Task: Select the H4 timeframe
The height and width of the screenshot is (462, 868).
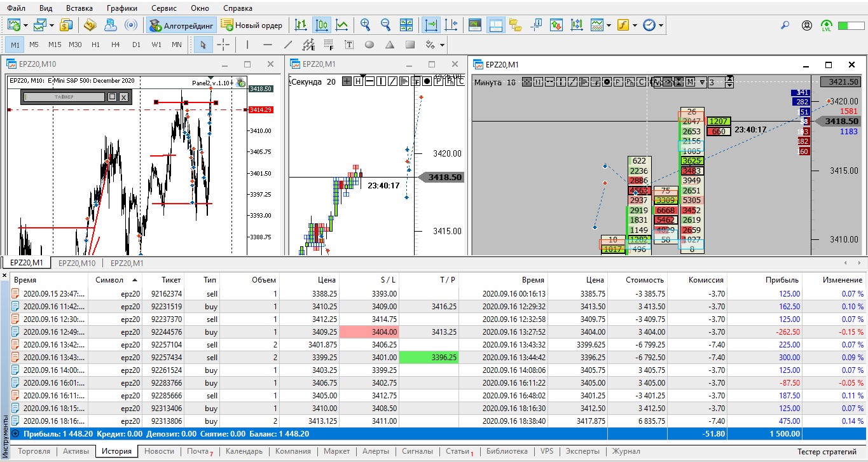Action: [x=116, y=45]
